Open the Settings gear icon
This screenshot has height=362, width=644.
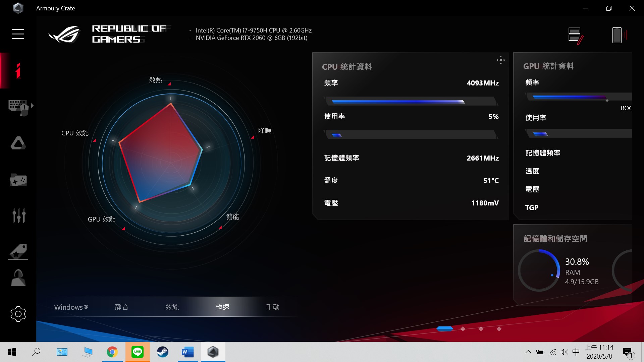18,314
